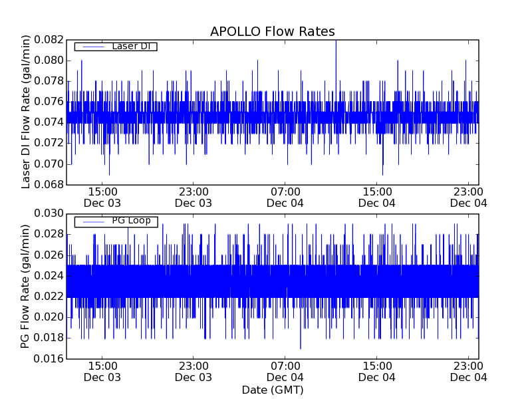Viewport: 532px width, 399px height.
Task: Click the 0.028 y-axis tick value
Action: click(x=49, y=234)
